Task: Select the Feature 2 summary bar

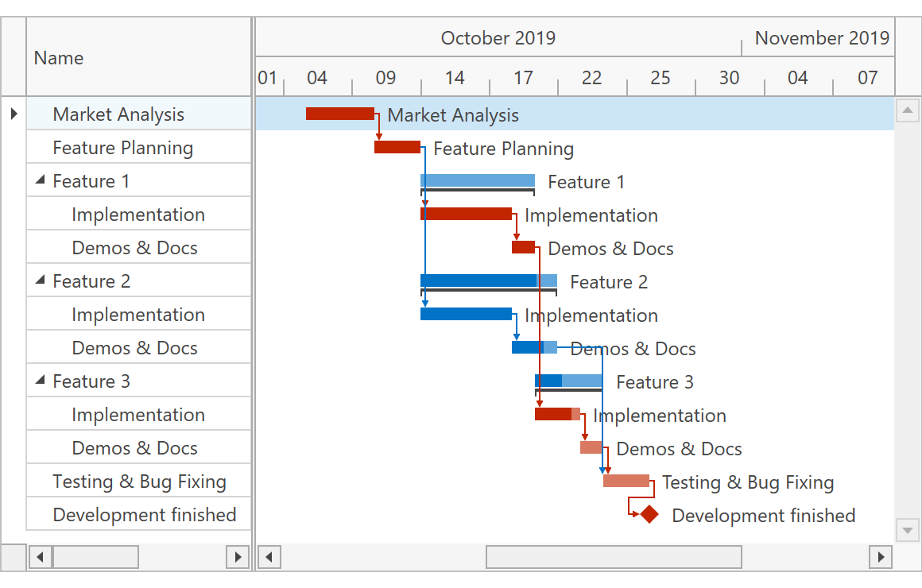Action: [489, 280]
